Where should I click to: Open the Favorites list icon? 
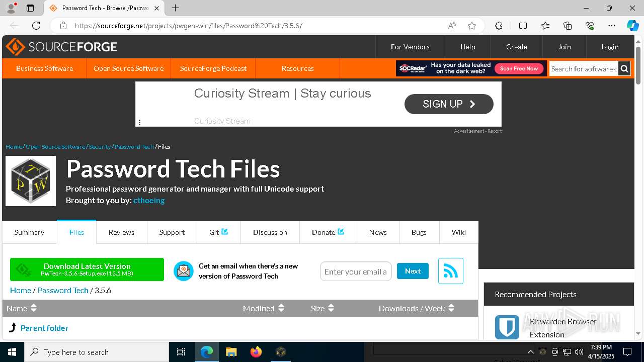pos(545,26)
